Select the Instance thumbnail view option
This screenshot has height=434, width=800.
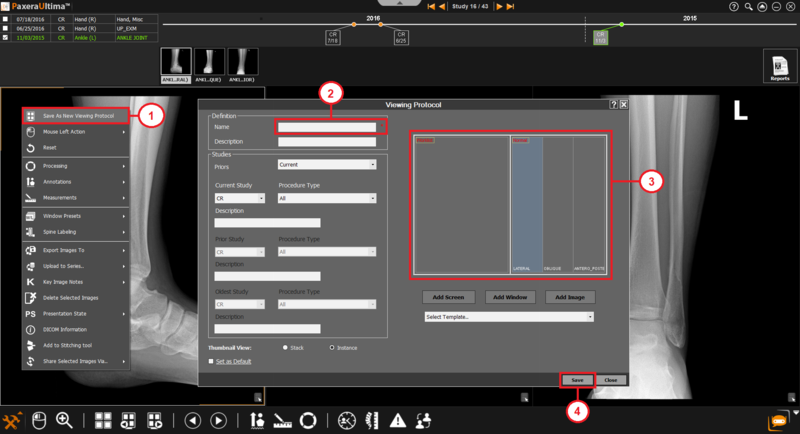pos(332,347)
